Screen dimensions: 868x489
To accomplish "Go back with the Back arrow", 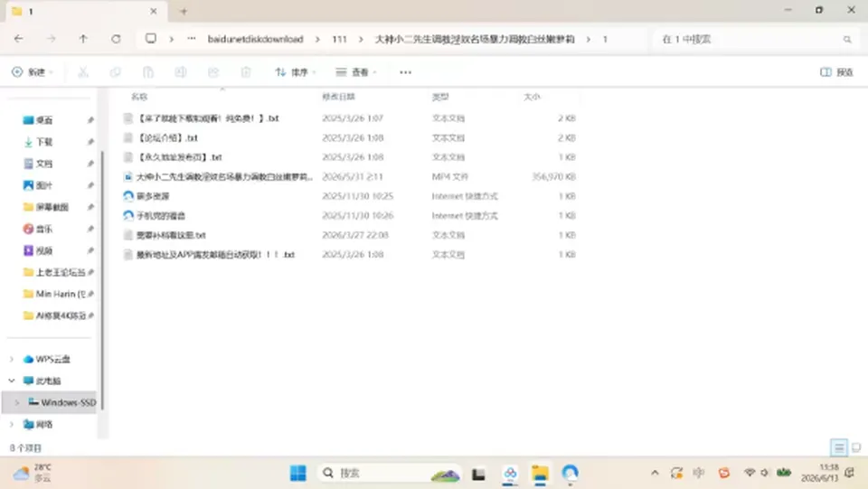I will tap(18, 39).
